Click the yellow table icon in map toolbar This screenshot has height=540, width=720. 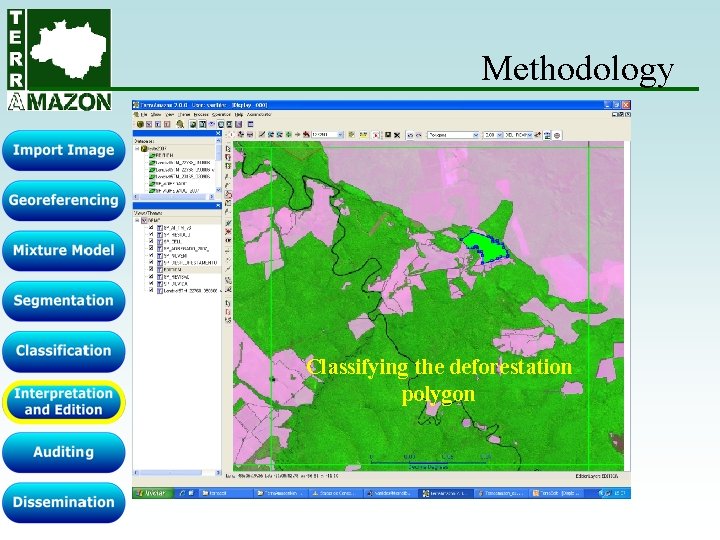[363, 135]
